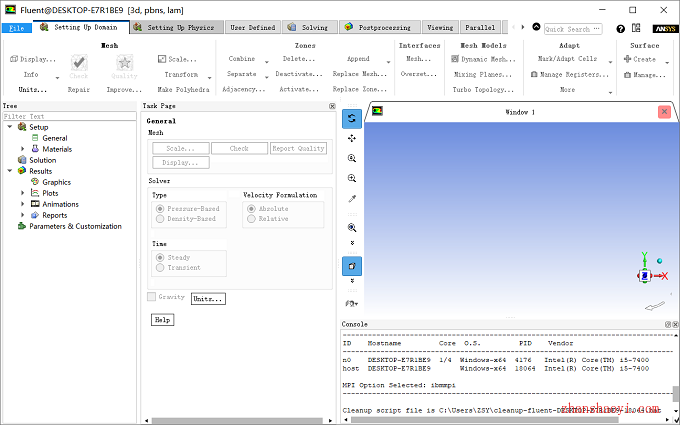Open Units from the Mesh ribbon

click(33, 89)
